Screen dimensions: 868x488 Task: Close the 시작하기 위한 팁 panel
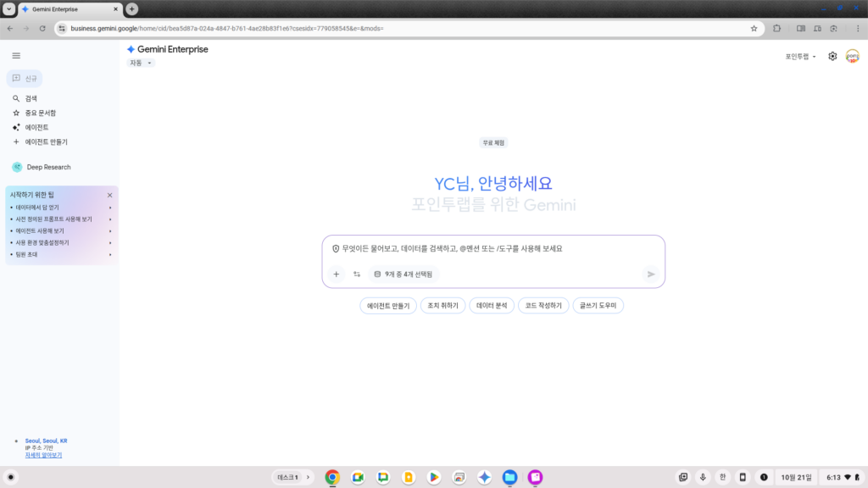(x=109, y=195)
